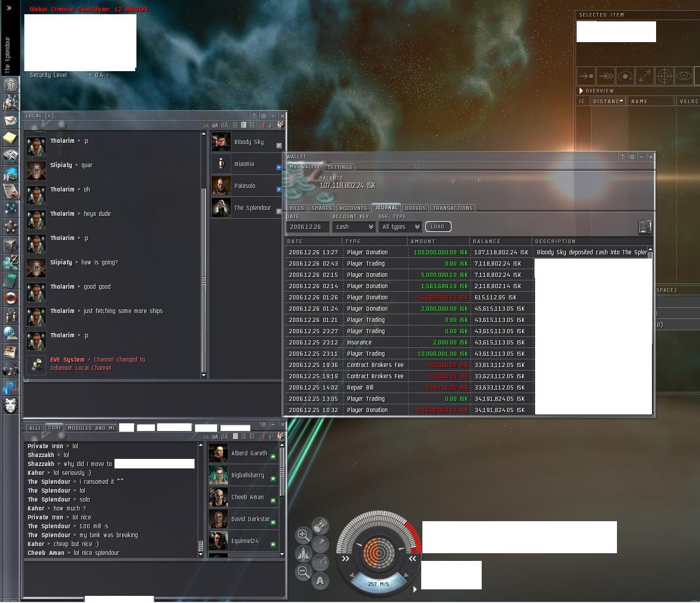Open the globe browser sidebar icon
700x603 pixels.
pos(10,333)
